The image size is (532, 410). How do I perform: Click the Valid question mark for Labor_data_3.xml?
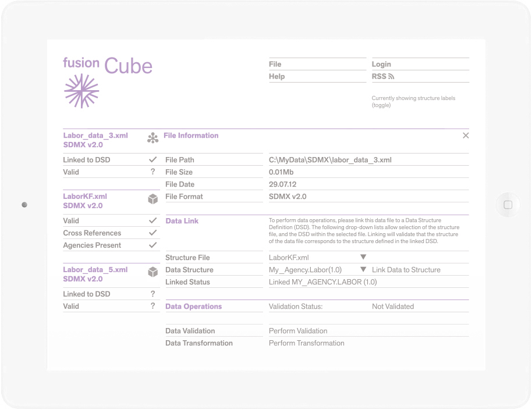152,172
